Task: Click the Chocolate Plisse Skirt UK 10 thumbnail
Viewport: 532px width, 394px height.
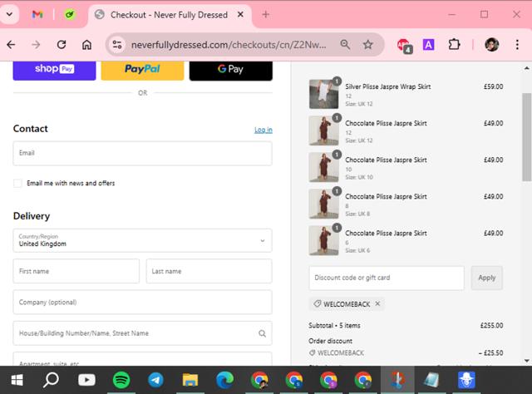Action: (x=323, y=167)
